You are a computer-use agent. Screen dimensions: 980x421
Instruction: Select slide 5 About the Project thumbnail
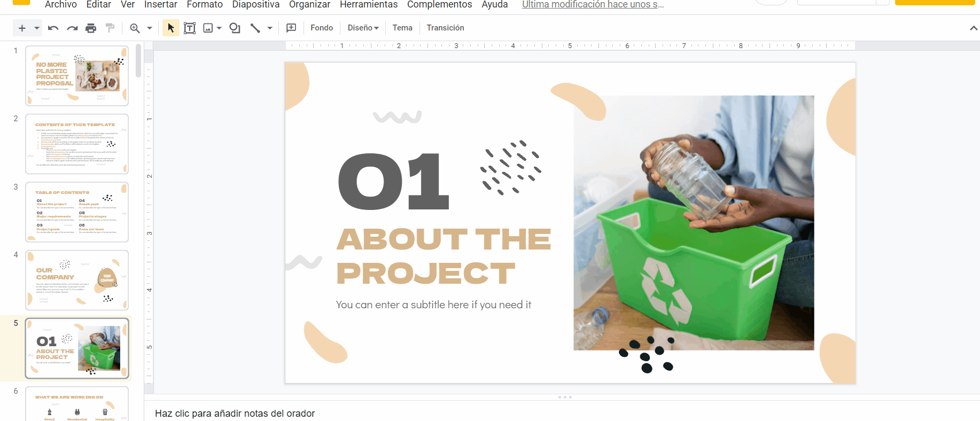click(77, 348)
